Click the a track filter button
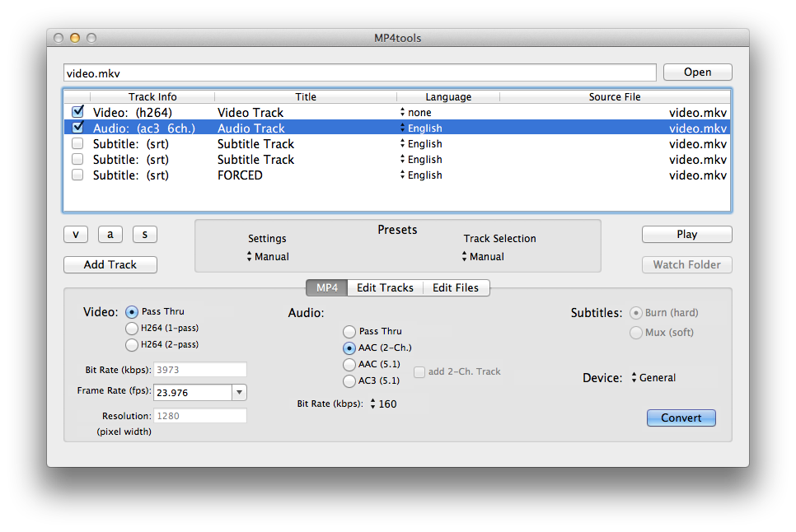The image size is (796, 532). tap(110, 235)
